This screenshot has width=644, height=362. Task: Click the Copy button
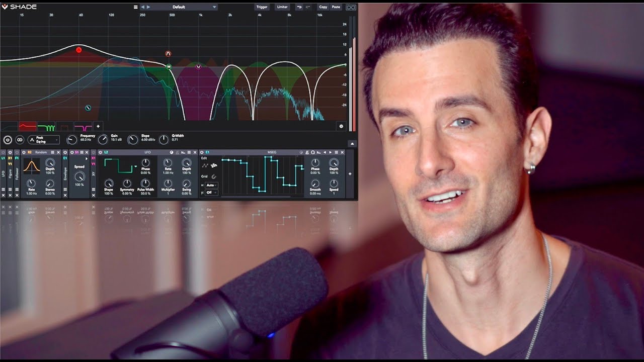coord(323,7)
